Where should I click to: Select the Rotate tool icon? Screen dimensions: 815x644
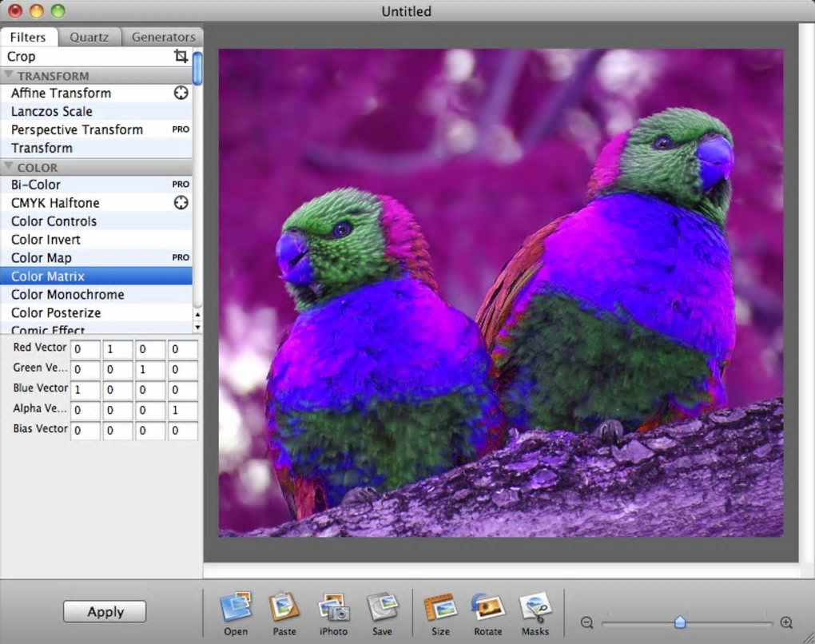coord(487,608)
